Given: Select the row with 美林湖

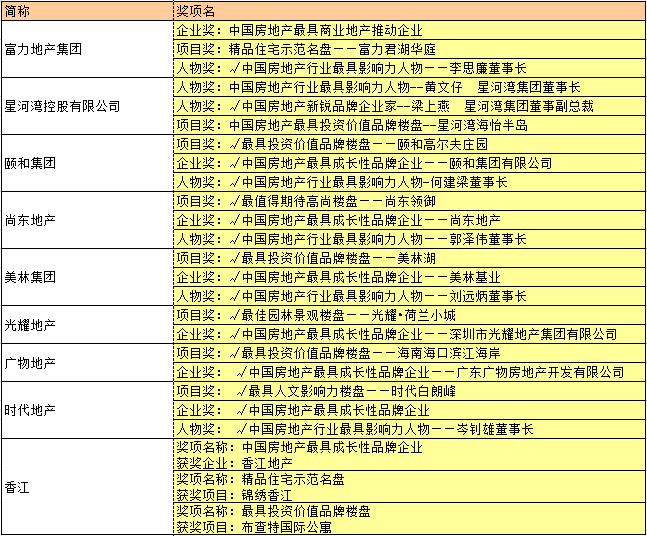Looking at the screenshot, I should pyautogui.click(x=409, y=258).
